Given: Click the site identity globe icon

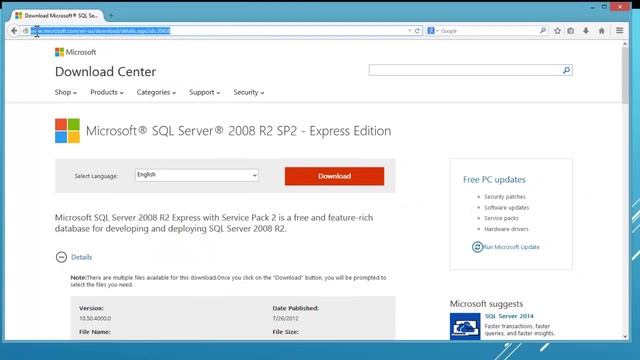Looking at the screenshot, I should (26, 31).
